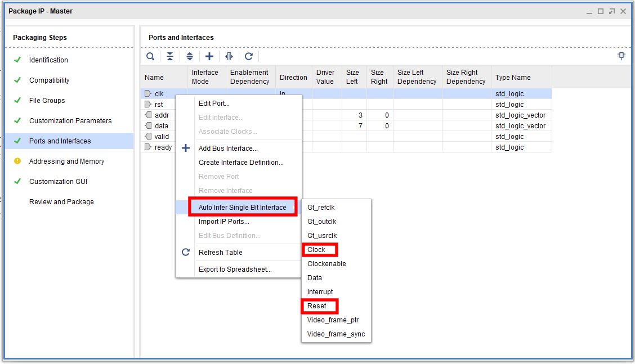Go to Review and Package step

point(61,201)
